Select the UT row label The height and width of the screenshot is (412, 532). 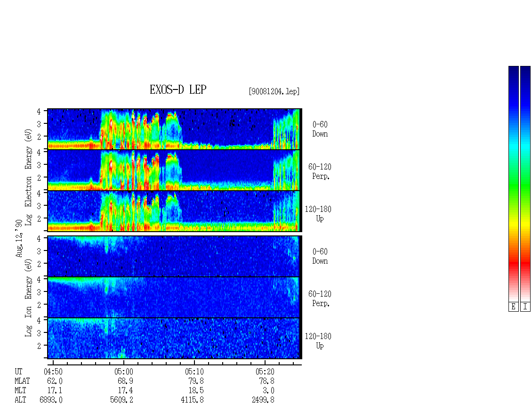(18, 372)
